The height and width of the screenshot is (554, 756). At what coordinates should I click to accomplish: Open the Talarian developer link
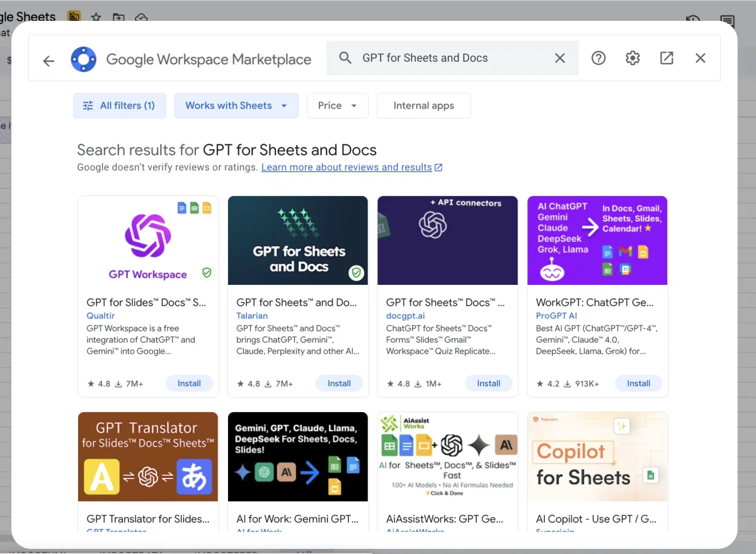point(252,316)
